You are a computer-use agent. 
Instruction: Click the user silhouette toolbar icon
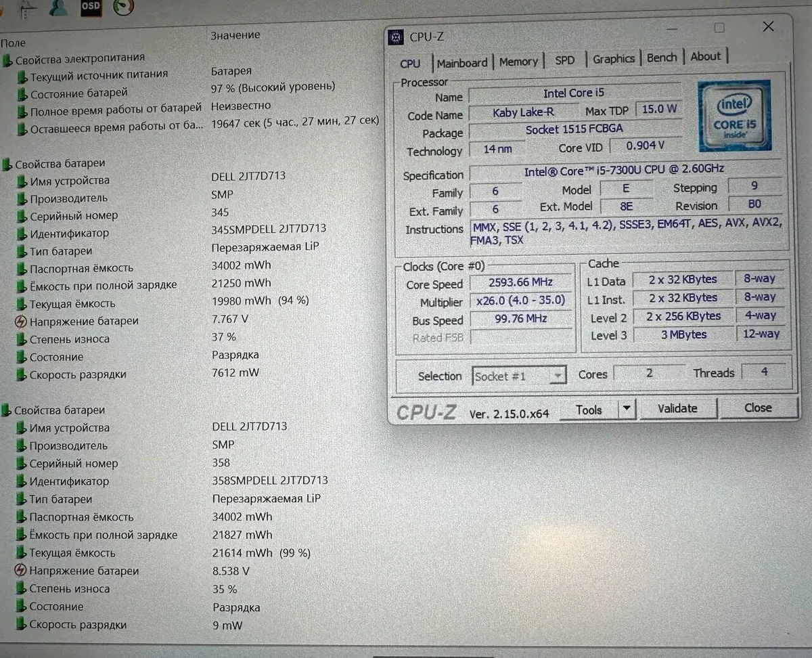click(59, 8)
